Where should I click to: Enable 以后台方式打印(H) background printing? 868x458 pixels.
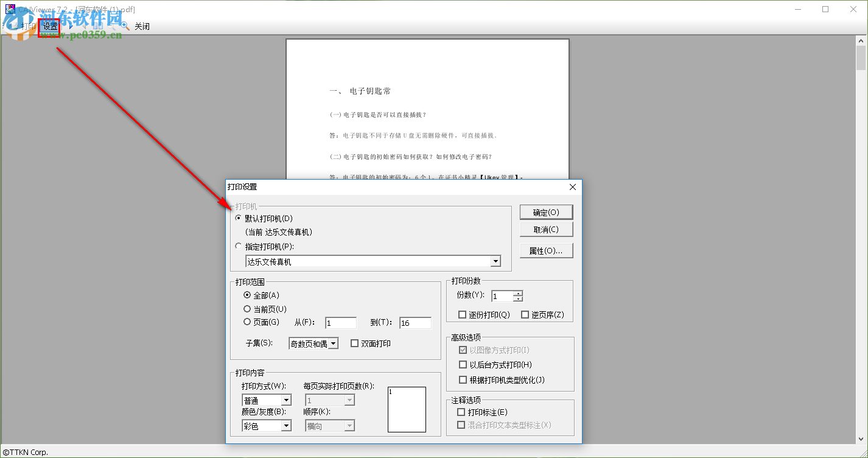tap(463, 364)
